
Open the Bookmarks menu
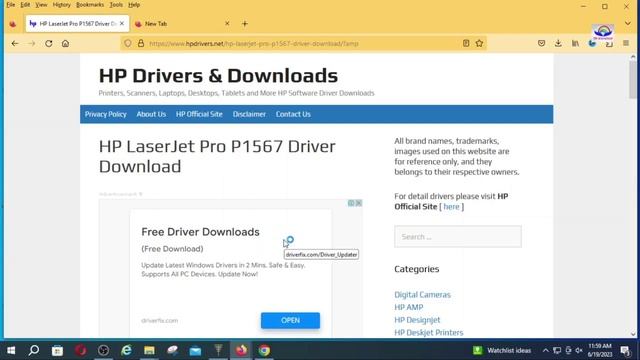(90, 5)
